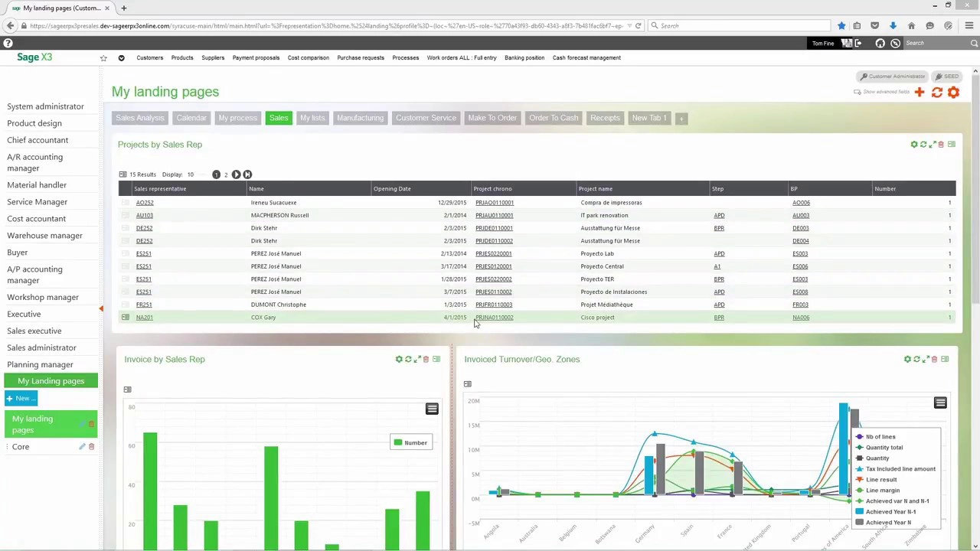
Task: Refresh the Projects by Sales Rep widget
Action: pyautogui.click(x=923, y=144)
